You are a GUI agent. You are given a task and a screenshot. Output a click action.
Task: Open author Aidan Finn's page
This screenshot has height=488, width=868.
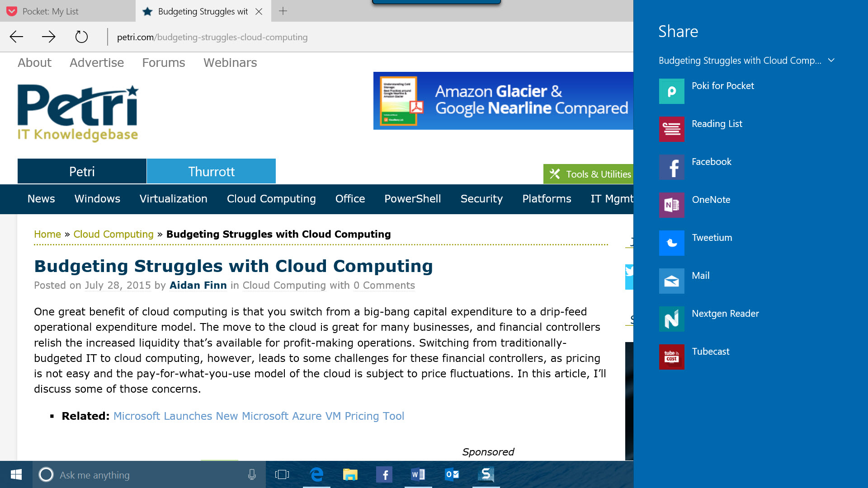[198, 285]
